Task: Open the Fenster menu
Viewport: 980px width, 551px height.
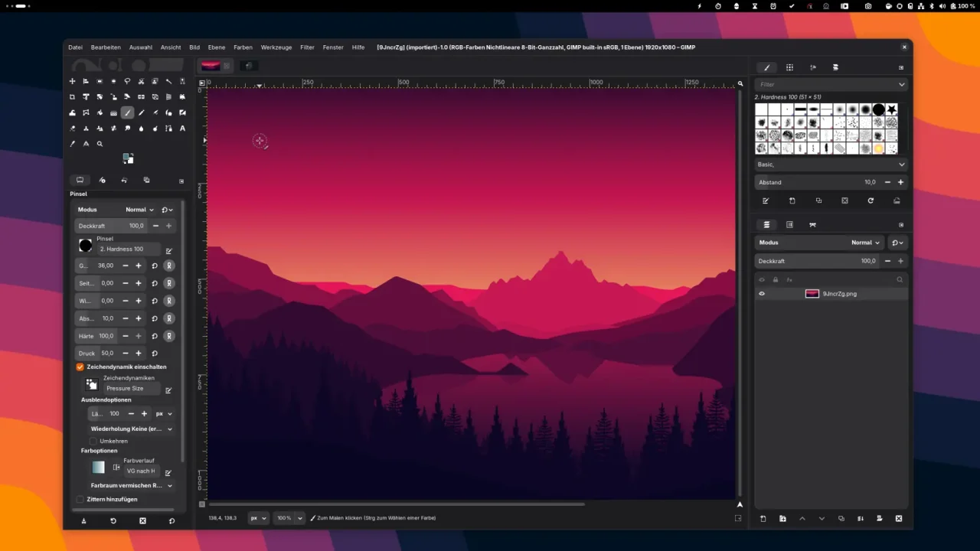Action: pos(332,47)
